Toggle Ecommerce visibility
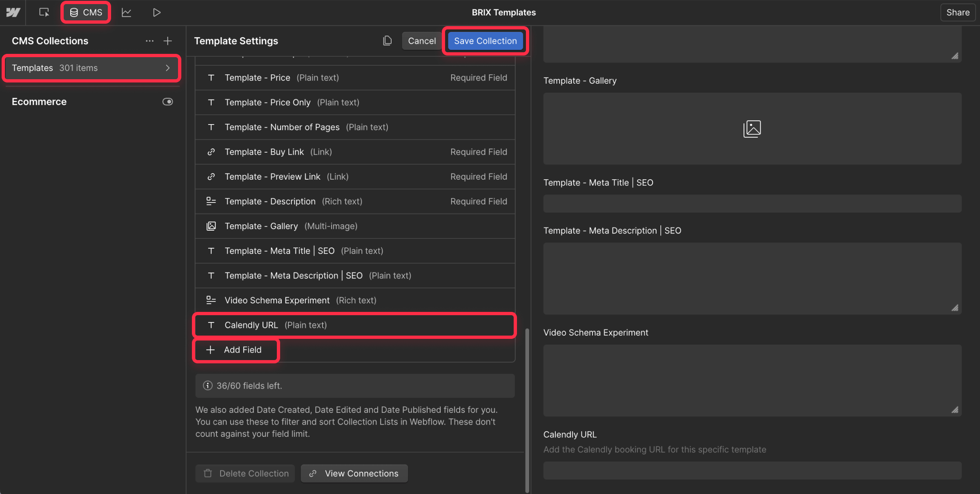 coord(167,102)
